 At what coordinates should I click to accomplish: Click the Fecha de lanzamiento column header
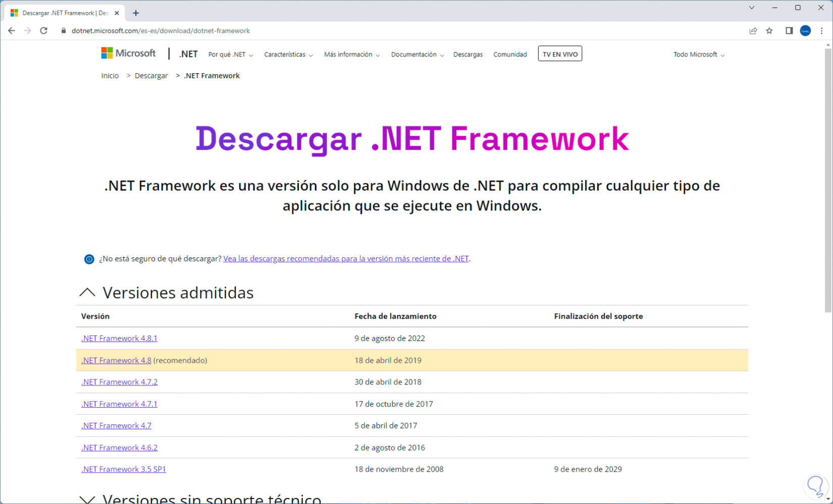395,316
